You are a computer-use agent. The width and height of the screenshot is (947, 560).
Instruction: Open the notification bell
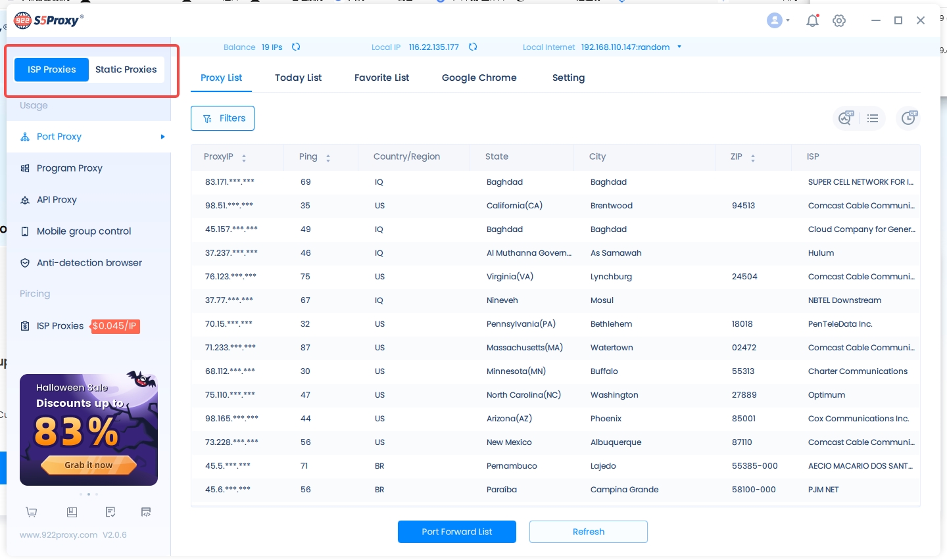tap(813, 20)
